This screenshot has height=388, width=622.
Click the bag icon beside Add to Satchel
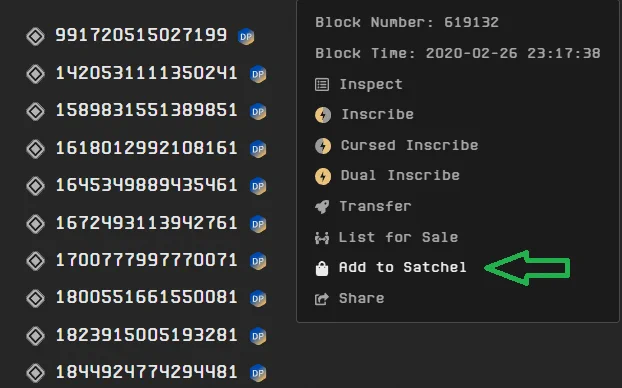point(322,269)
